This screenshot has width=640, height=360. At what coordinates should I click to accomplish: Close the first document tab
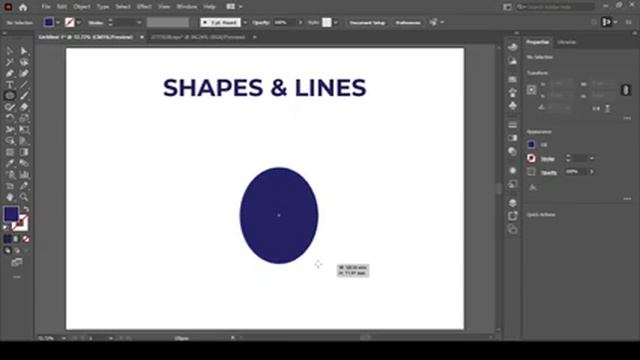(x=142, y=37)
